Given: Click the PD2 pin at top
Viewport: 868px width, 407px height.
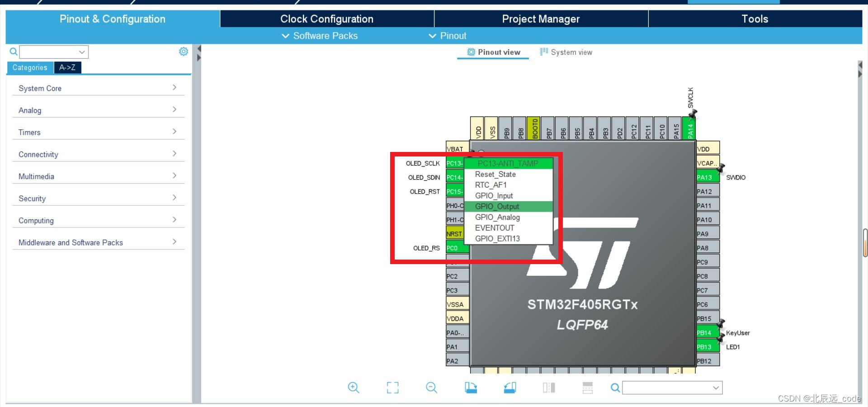Looking at the screenshot, I should click(619, 128).
